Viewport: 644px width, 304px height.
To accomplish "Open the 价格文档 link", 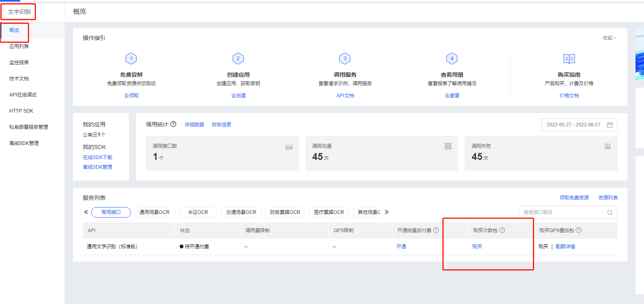I will [569, 96].
